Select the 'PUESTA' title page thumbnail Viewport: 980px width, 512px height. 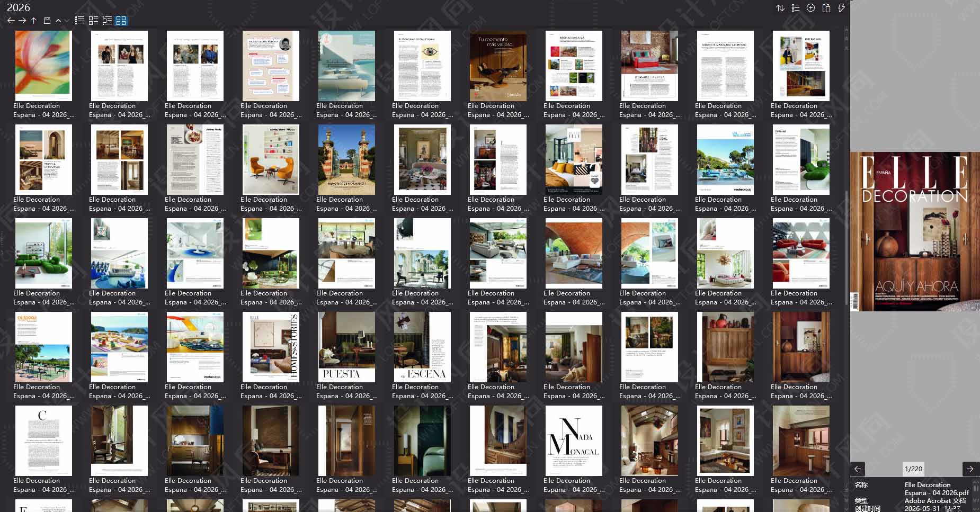pyautogui.click(x=346, y=347)
